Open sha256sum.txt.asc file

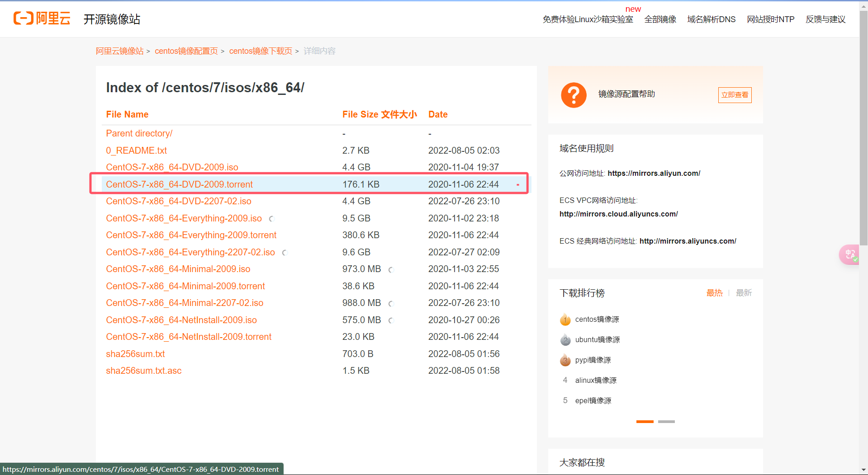(143, 371)
